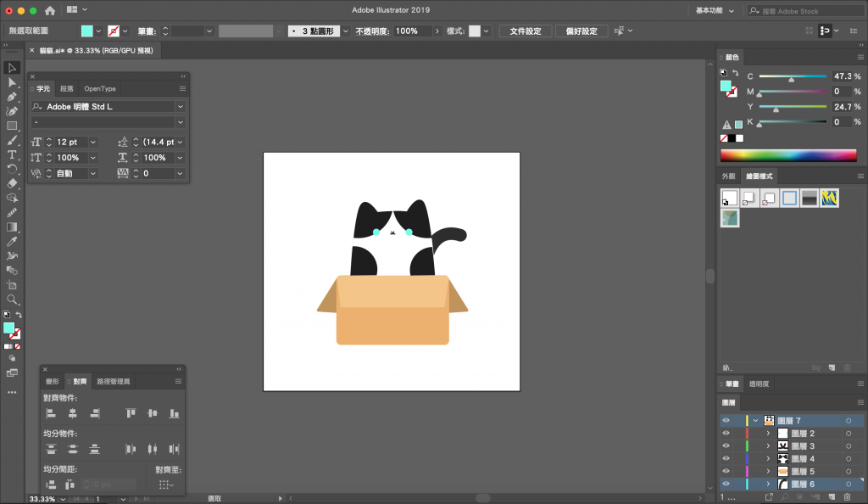The width and height of the screenshot is (868, 504).
Task: Click the 文件設定 button
Action: click(x=526, y=31)
